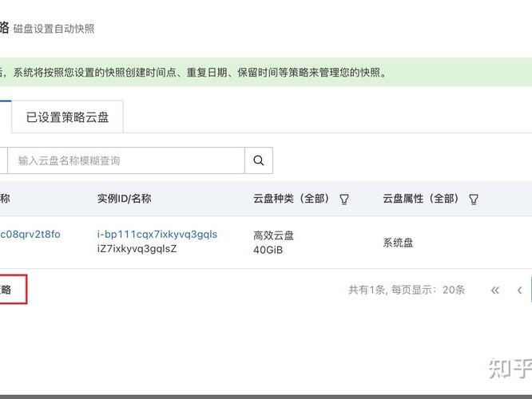
Task: Select instance name iZ7ixkyvq3gqlsZ text
Action: [x=137, y=249]
